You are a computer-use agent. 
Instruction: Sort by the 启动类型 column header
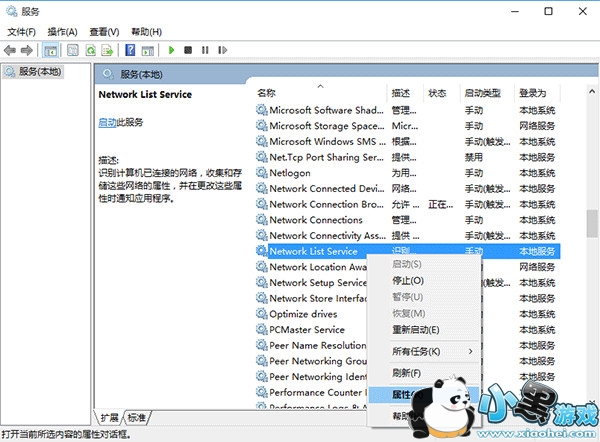pos(488,93)
